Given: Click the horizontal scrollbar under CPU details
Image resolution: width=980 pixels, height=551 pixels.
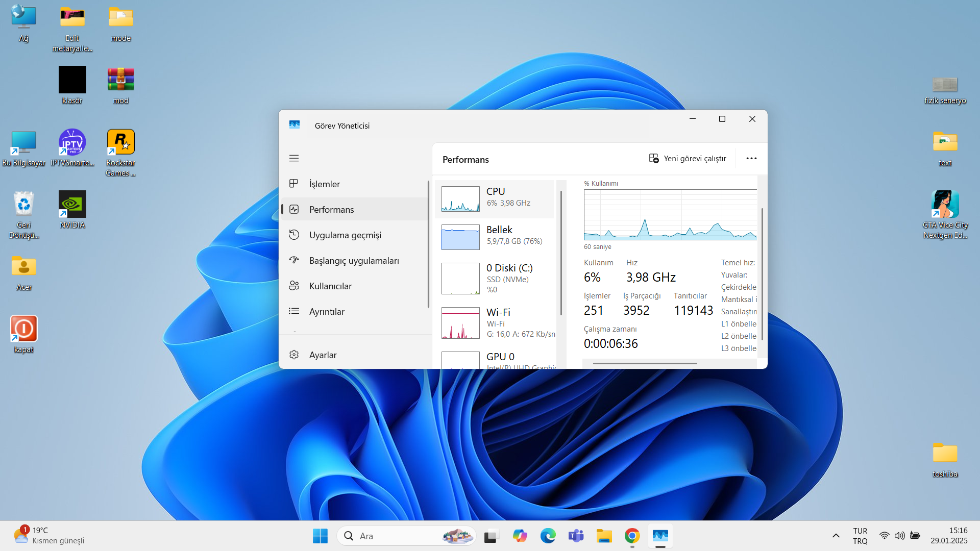Looking at the screenshot, I should pyautogui.click(x=645, y=363).
